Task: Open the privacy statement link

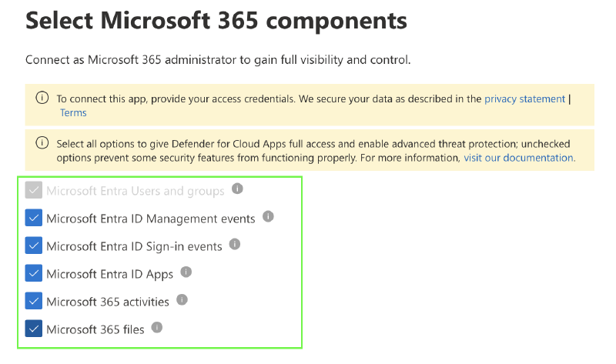Action: click(524, 99)
